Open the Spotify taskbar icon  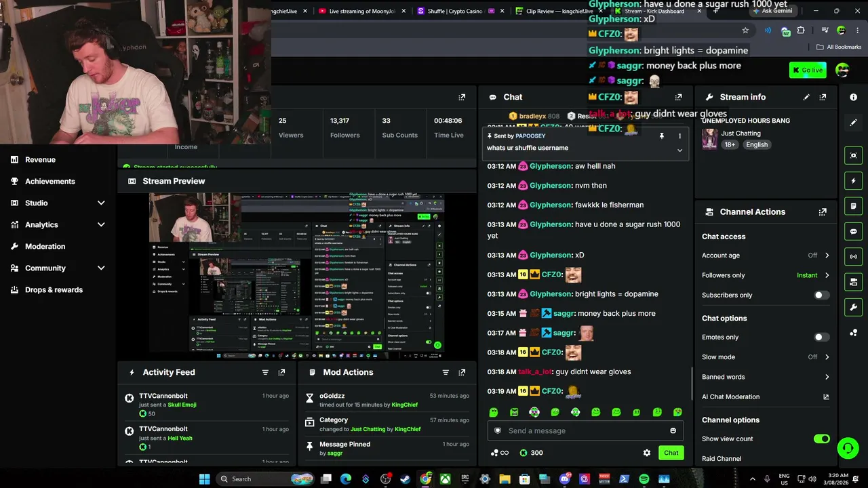(x=644, y=479)
